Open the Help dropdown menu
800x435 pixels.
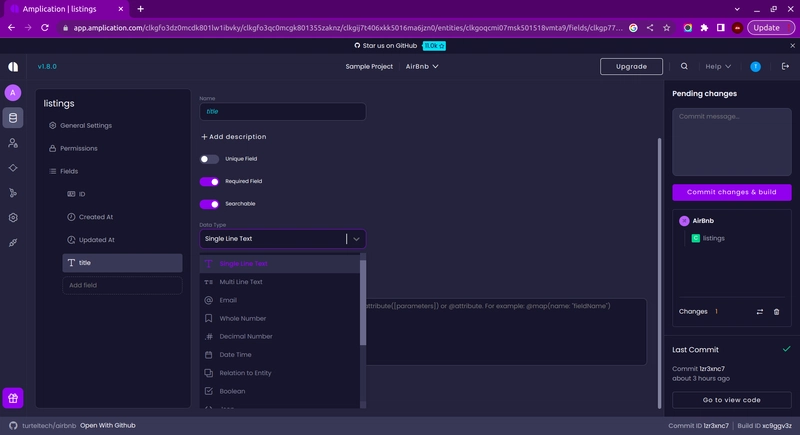pos(718,66)
